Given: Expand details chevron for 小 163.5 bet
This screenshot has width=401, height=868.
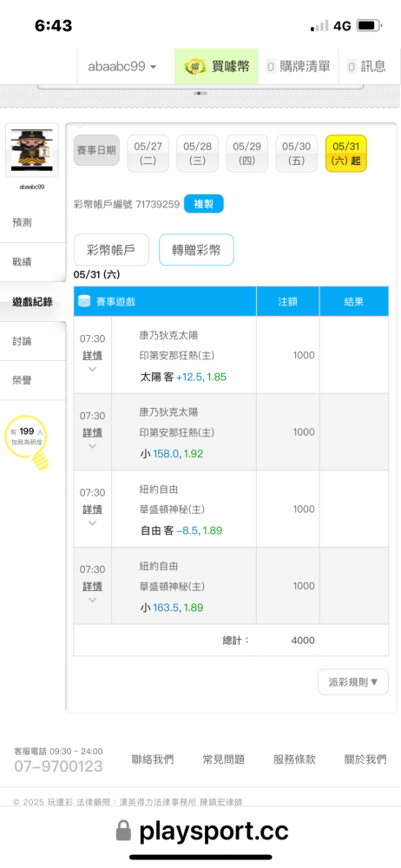Looking at the screenshot, I should [x=93, y=600].
